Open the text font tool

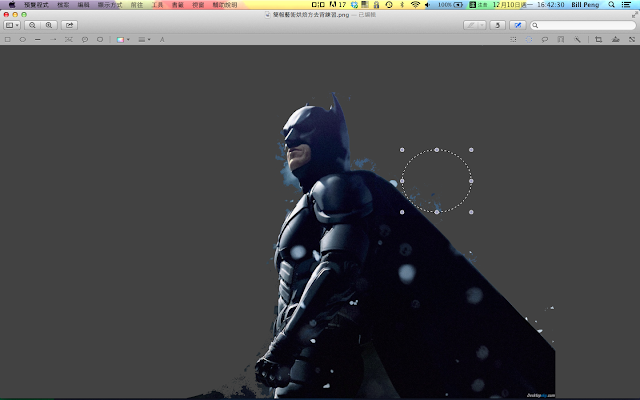point(162,40)
